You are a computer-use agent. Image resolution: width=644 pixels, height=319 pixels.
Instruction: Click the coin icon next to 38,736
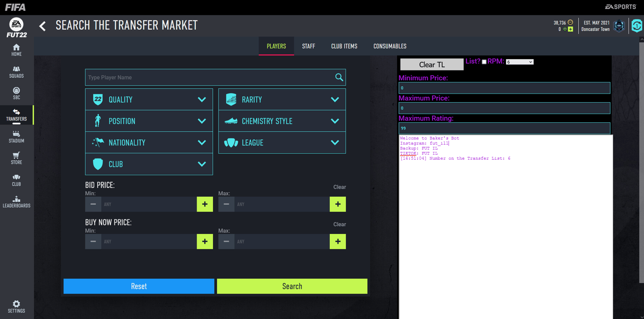click(570, 22)
